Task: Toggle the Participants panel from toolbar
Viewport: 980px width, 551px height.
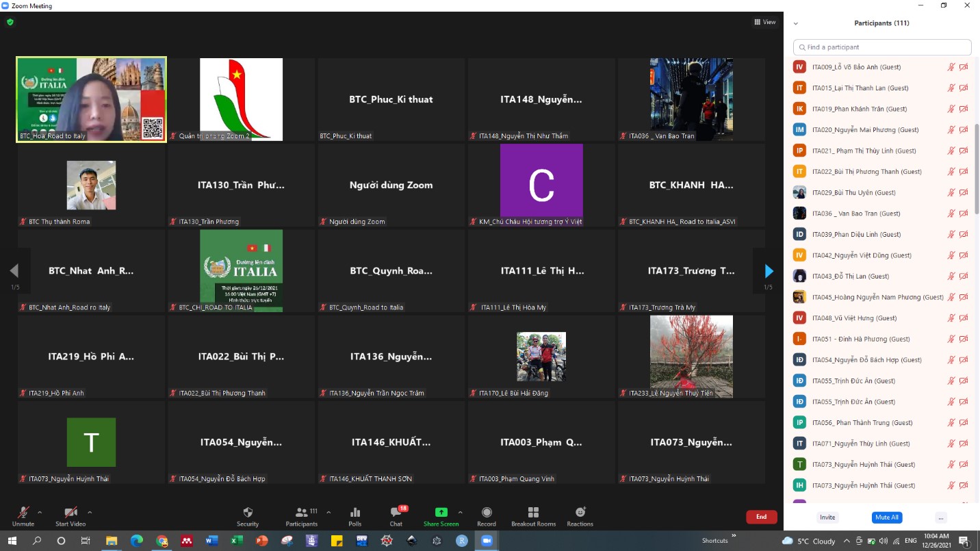Action: pos(301,513)
